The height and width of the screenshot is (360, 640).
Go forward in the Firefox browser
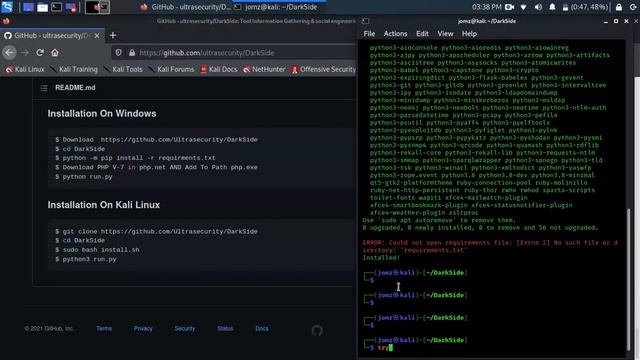pos(25,53)
